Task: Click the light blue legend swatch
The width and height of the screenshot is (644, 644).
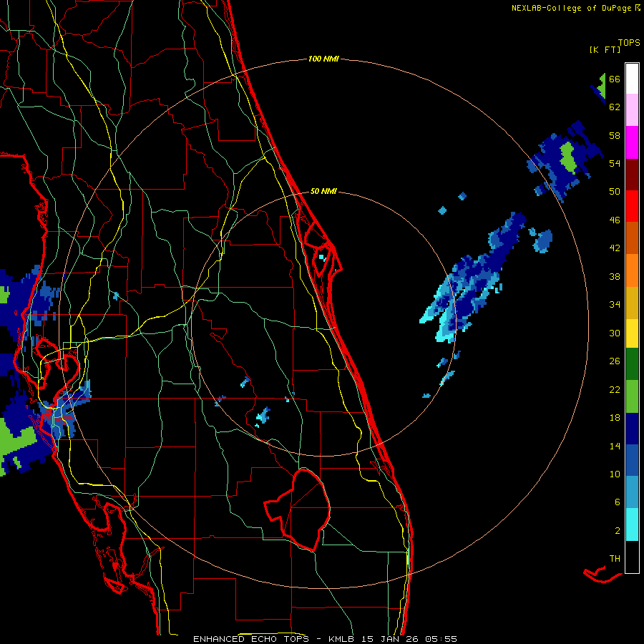Action: click(x=632, y=492)
